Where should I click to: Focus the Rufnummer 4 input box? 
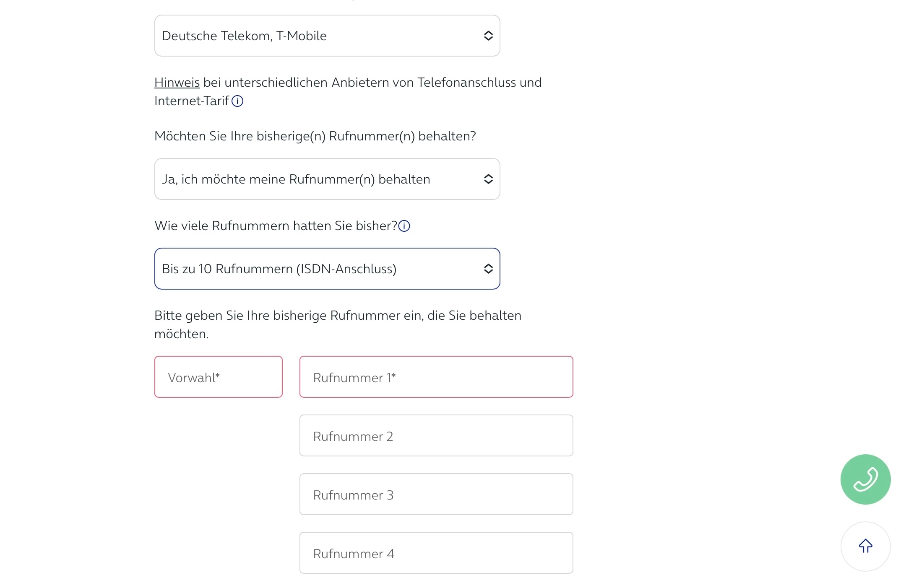click(x=436, y=553)
